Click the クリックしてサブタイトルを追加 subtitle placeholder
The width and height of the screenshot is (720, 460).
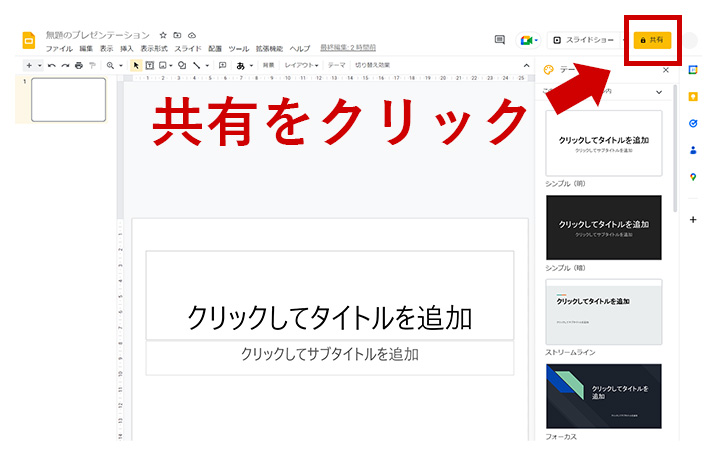pyautogui.click(x=330, y=358)
